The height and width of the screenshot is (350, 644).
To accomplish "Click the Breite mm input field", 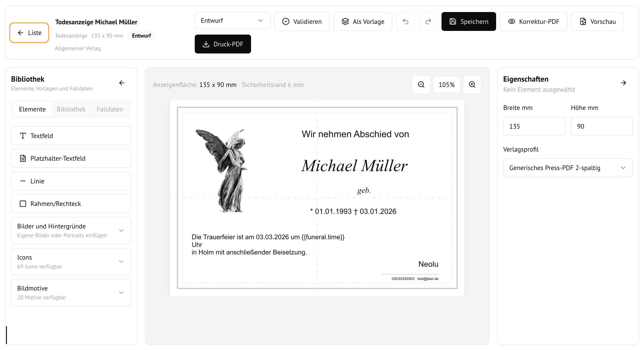I will 534,126.
